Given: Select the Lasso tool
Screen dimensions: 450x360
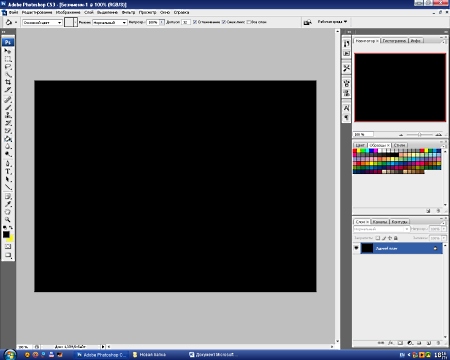Looking at the screenshot, I should tap(8, 67).
